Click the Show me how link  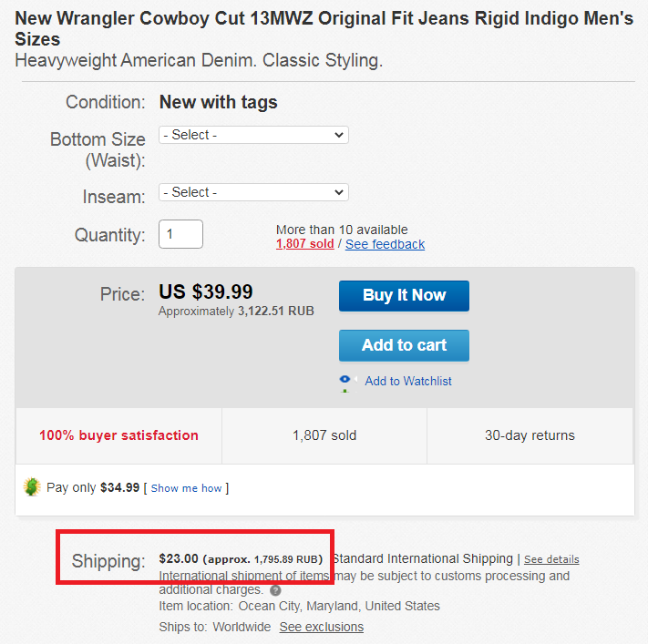(186, 488)
